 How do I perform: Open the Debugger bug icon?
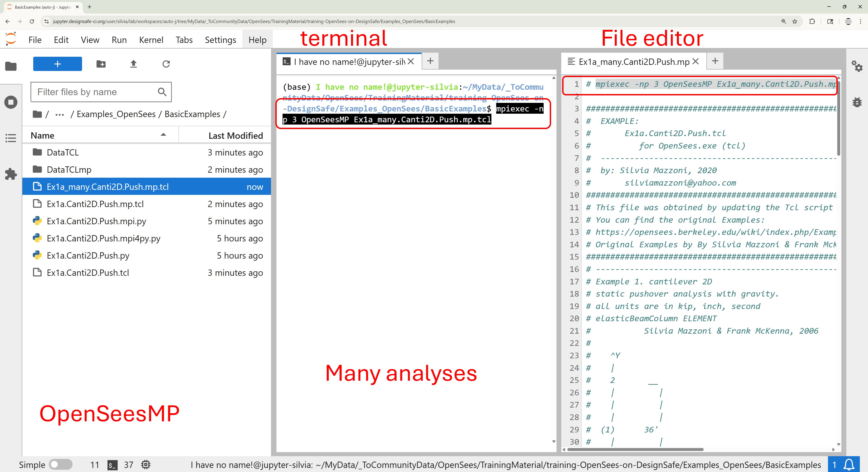[x=857, y=102]
